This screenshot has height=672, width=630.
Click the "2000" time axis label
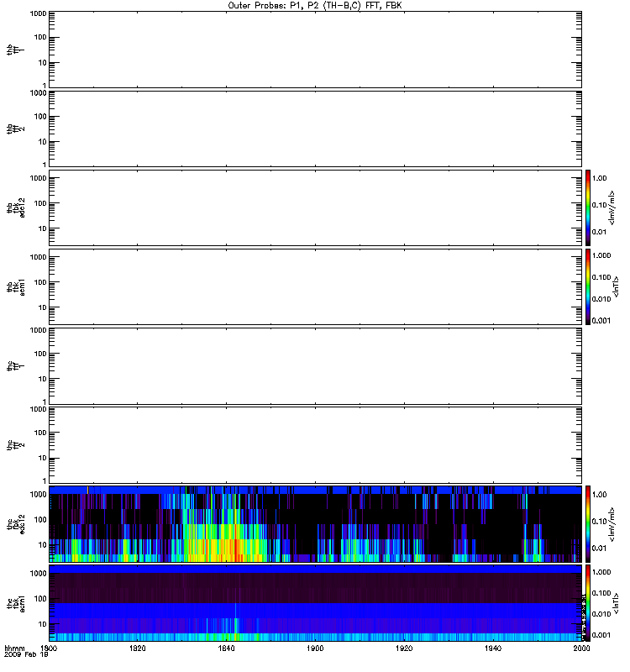tap(581, 648)
